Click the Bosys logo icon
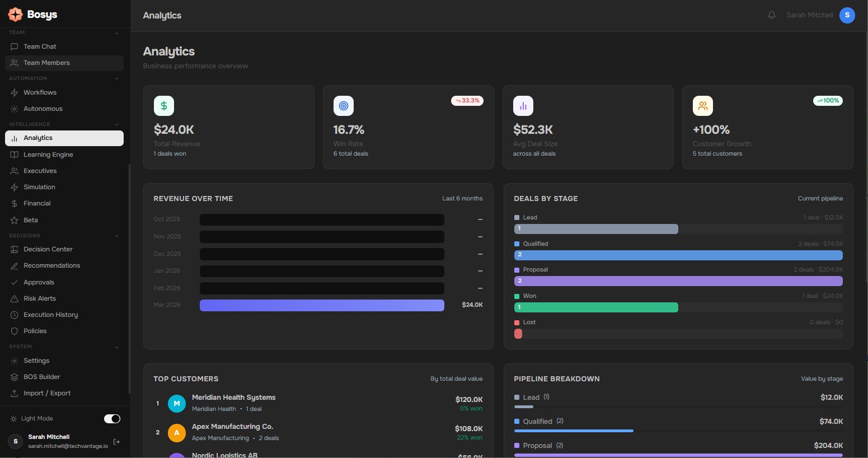The height and width of the screenshot is (458, 868). pos(15,15)
